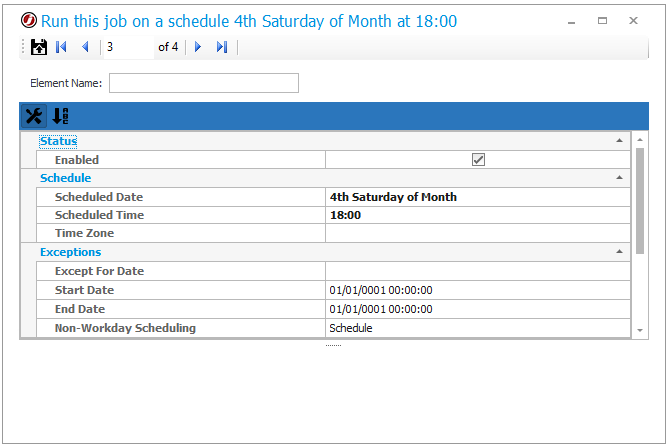Go to next record arrow
Screen dimensions: 667x448
[x=198, y=47]
